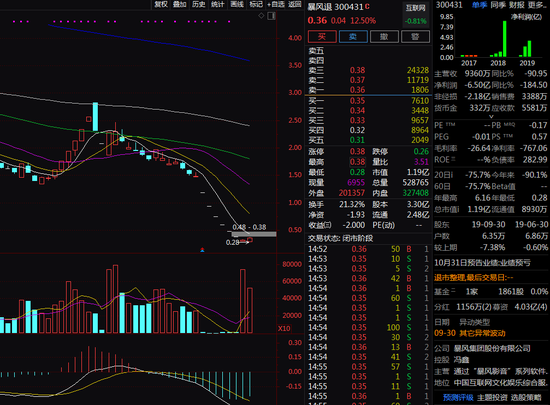The image size is (550, 405).
Task: Select the 同季 same-quarter tab
Action: coord(498,5)
